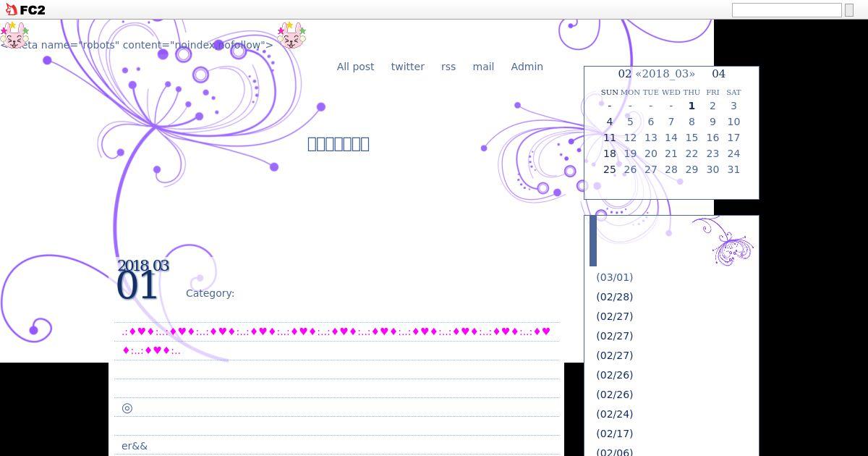Open the (02/17) entry in sidebar list
Image resolution: width=868 pixels, height=456 pixels.
pos(614,434)
